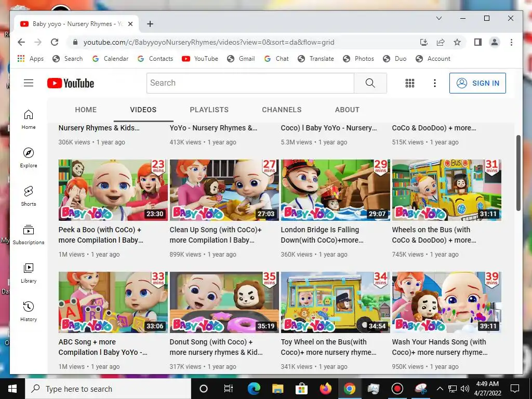Open the Windows Start menu
The image size is (532, 399).
[x=12, y=389]
